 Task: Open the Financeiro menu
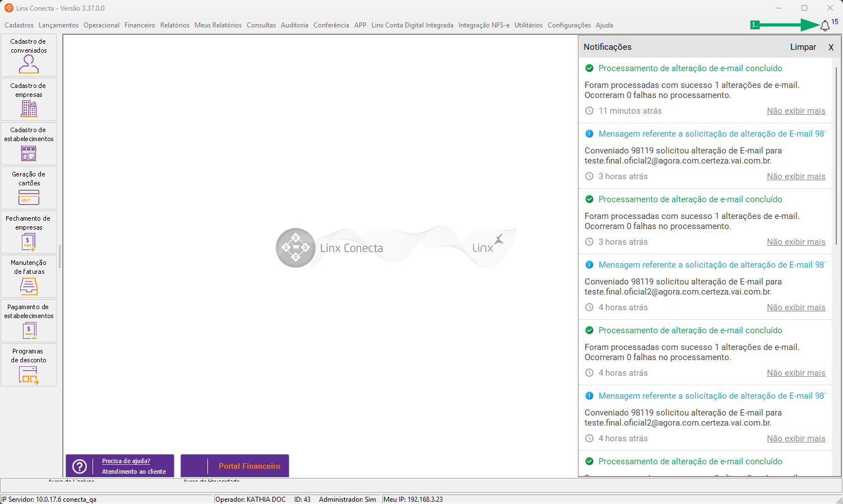point(140,25)
